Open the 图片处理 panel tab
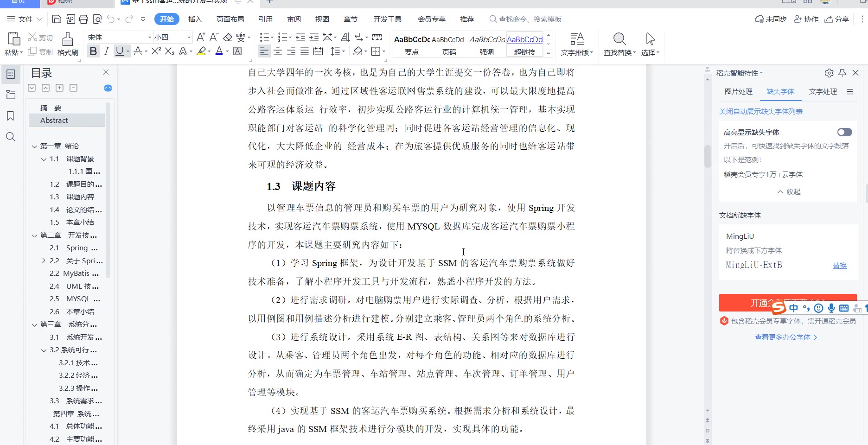The image size is (868, 445). coord(739,91)
